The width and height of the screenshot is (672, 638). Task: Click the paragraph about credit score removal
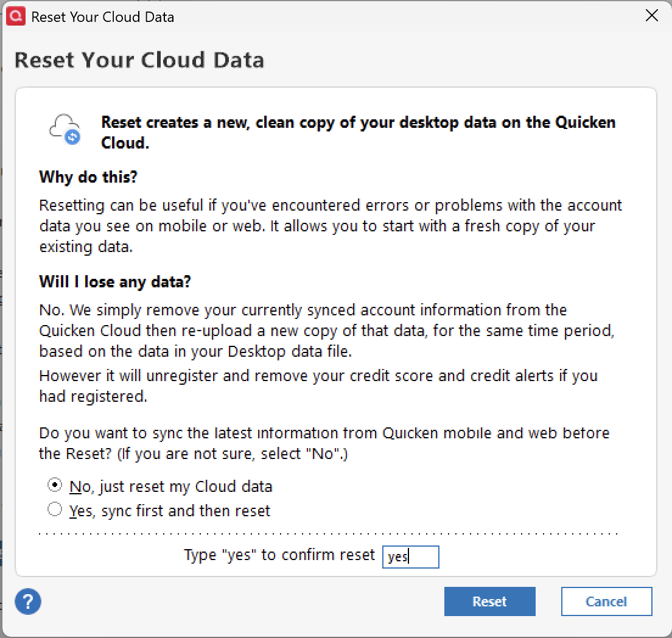pos(318,385)
